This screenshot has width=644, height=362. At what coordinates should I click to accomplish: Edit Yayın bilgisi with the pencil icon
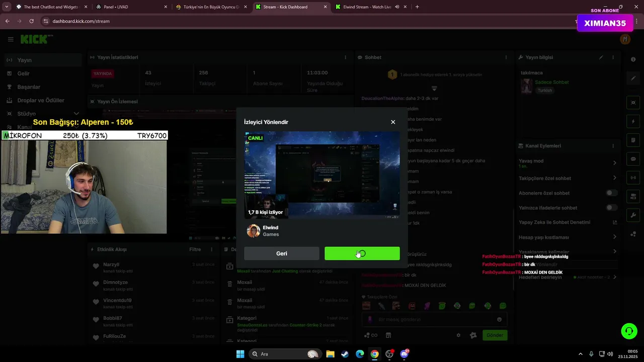601,57
